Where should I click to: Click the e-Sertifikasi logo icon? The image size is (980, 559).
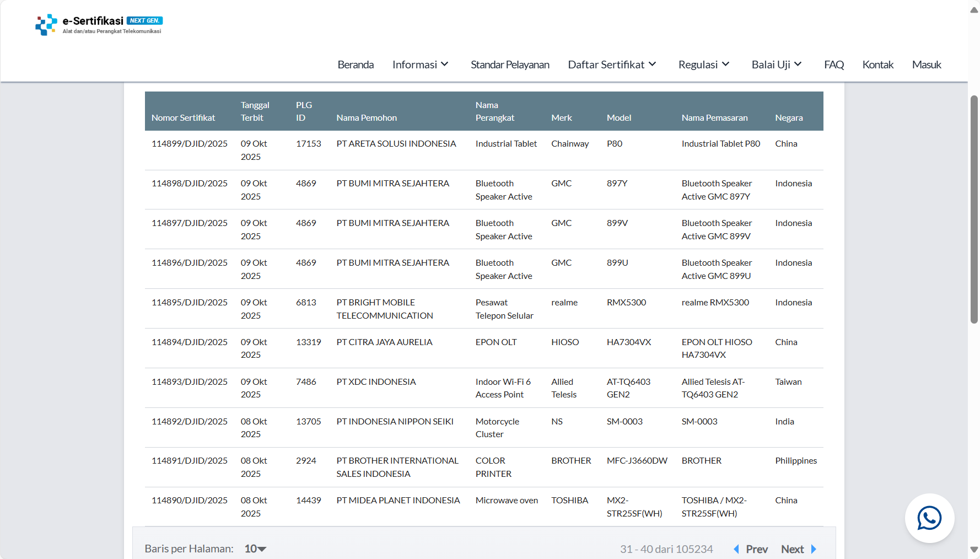coord(46,25)
